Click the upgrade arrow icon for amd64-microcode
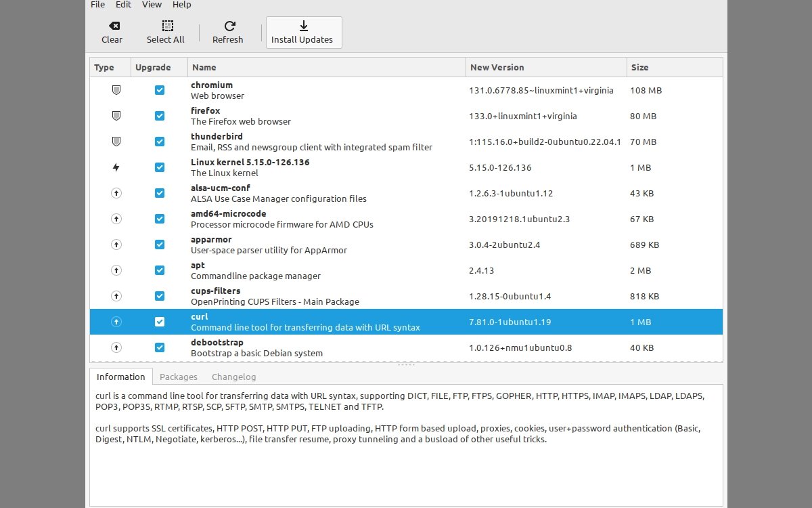 [x=116, y=219]
